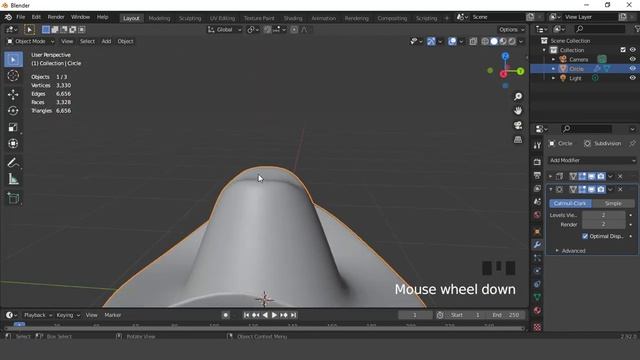Screen dimensions: 640x360
Task: Select the Add Cube tool
Action: tap(13, 198)
